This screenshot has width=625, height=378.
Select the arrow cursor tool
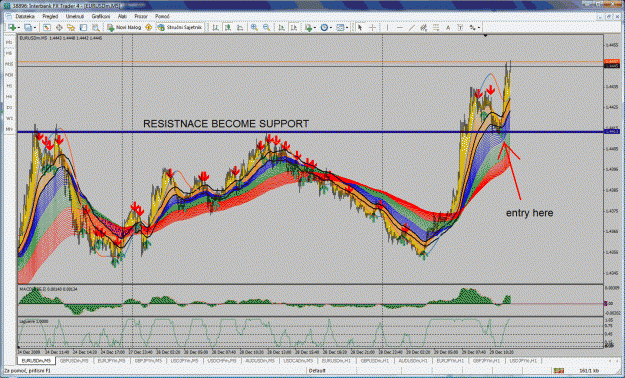(360, 28)
